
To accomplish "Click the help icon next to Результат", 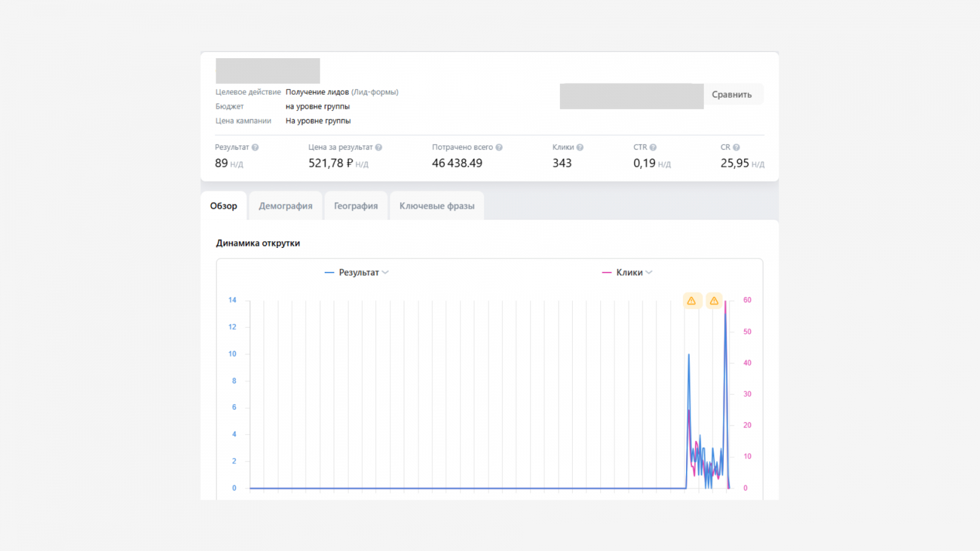I will 255,148.
